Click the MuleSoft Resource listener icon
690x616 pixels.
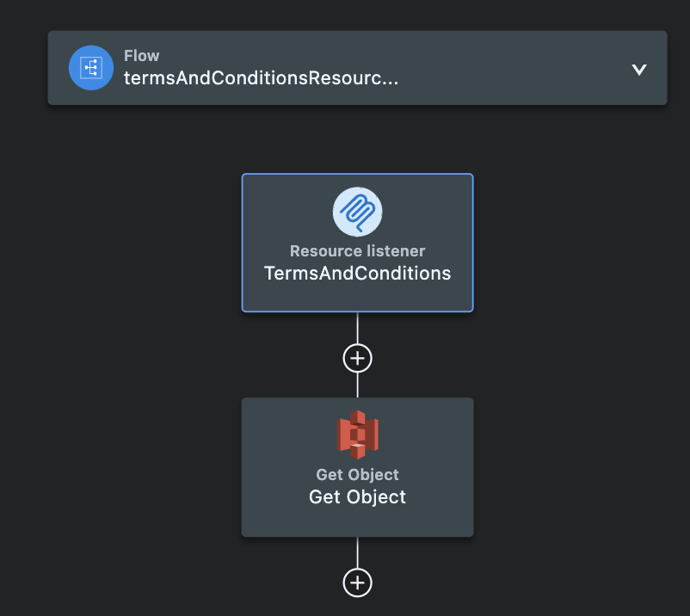[x=357, y=213]
